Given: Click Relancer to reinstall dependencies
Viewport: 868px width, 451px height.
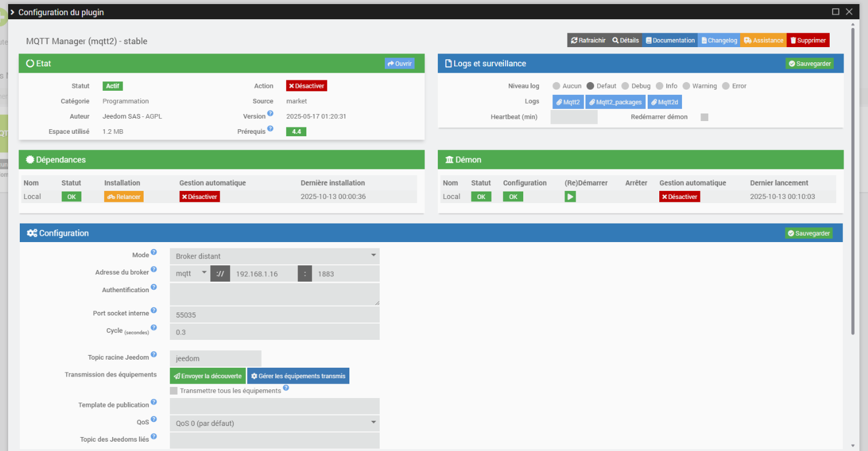Looking at the screenshot, I should [124, 197].
